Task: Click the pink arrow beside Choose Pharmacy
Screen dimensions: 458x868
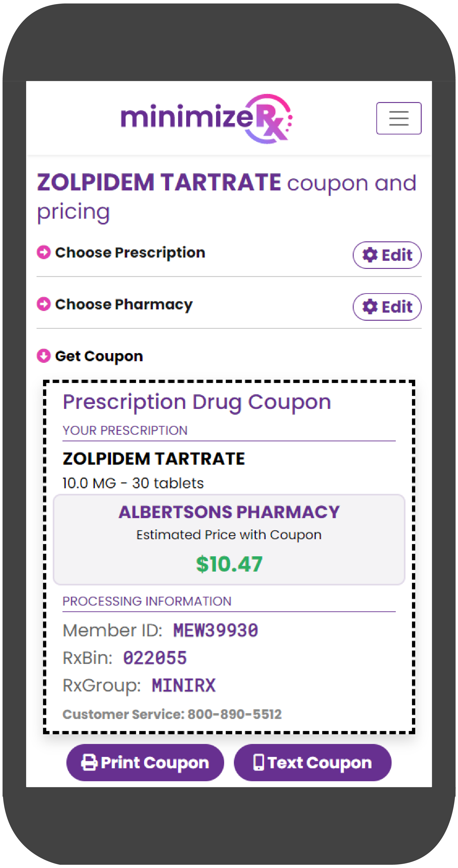Action: [x=43, y=304]
